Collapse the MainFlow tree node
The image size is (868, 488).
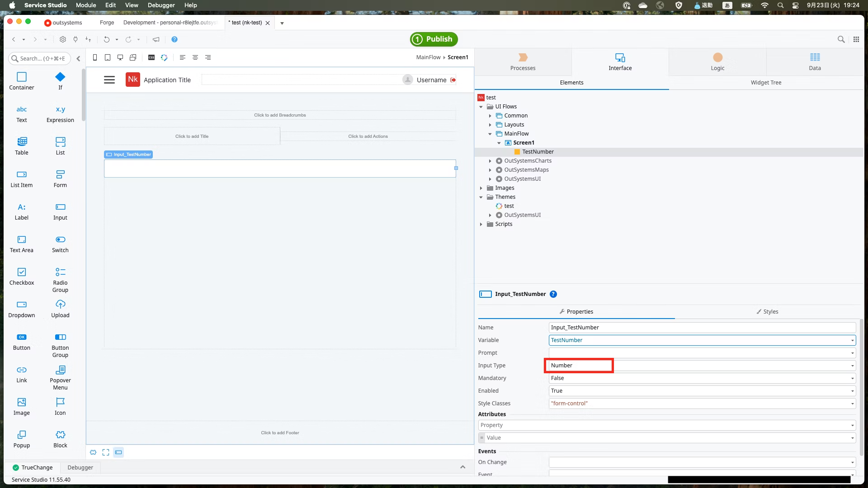[x=490, y=134]
